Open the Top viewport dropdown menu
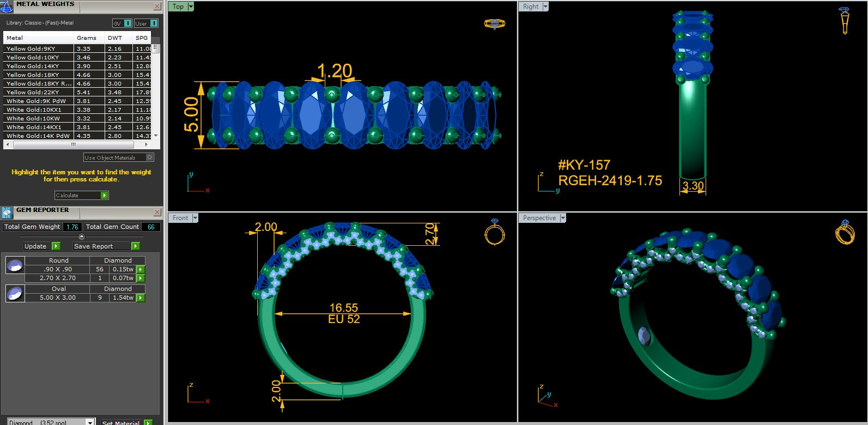The image size is (868, 425). tap(191, 7)
